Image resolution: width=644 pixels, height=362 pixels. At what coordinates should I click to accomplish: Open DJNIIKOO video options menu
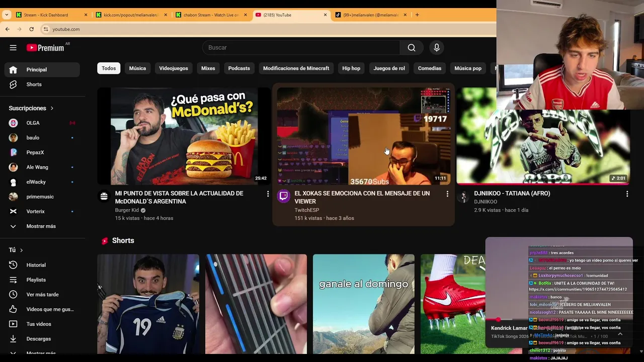[627, 194]
